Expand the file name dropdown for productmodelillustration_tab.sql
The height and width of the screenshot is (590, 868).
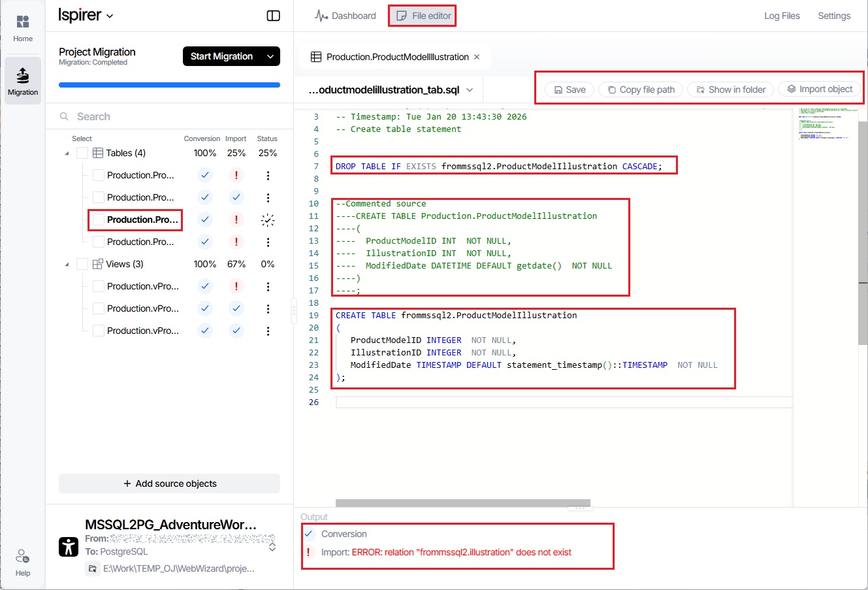coord(470,90)
